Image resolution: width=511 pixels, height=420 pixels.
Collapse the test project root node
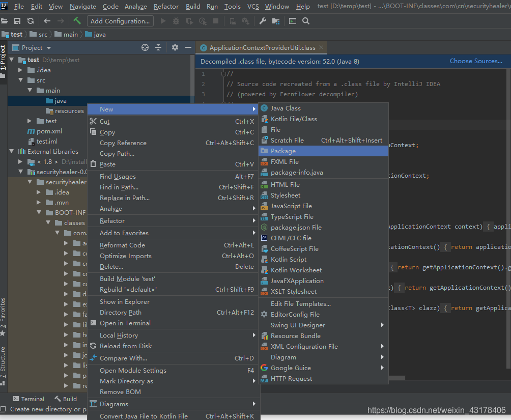tap(12, 60)
